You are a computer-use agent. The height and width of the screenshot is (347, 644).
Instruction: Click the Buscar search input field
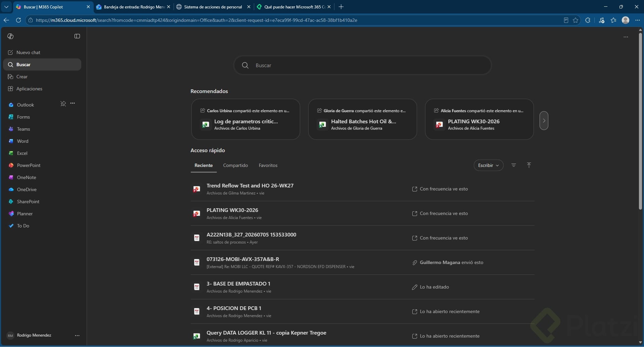click(x=363, y=65)
